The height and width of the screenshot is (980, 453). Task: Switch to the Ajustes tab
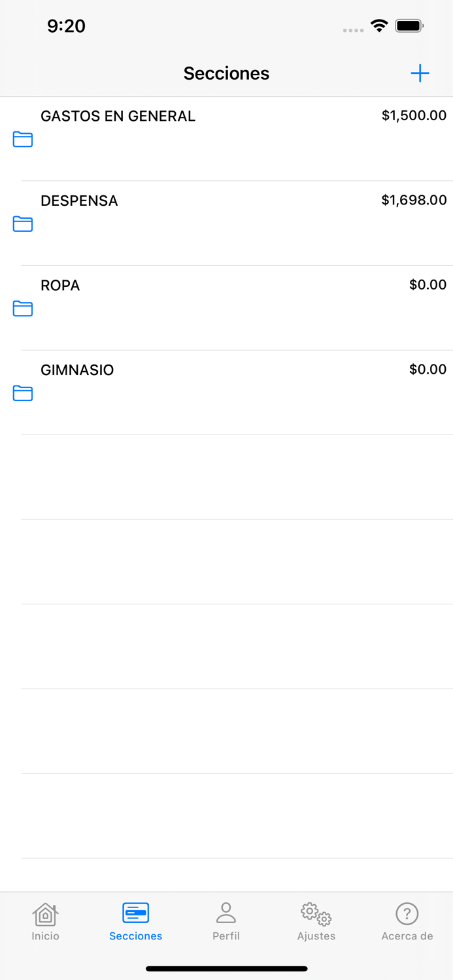tap(316, 921)
